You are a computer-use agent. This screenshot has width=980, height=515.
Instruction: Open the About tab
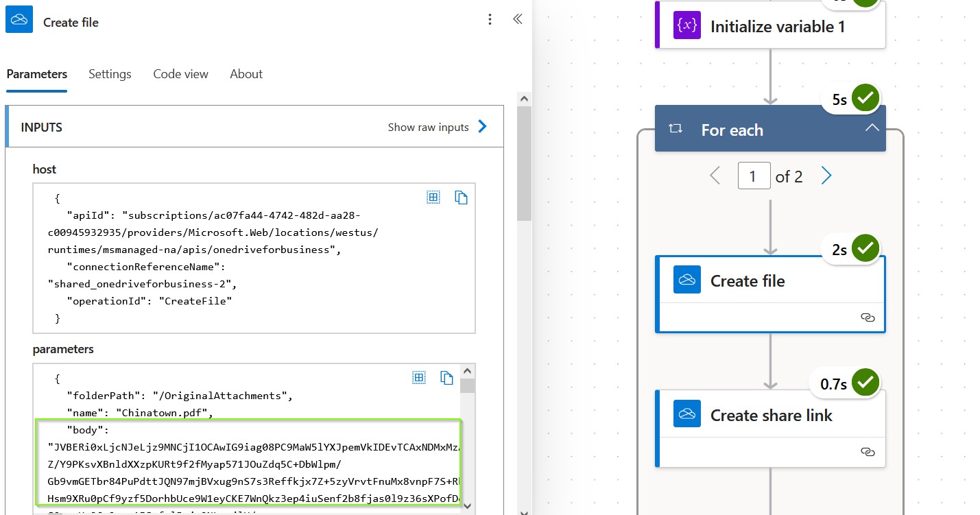(x=246, y=74)
